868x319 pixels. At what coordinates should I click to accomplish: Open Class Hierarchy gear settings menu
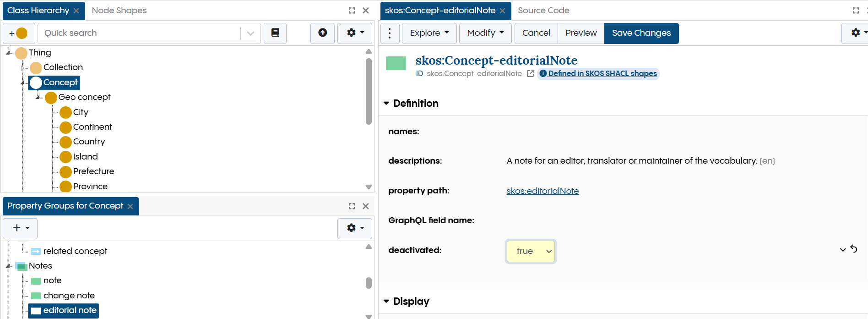click(x=355, y=33)
